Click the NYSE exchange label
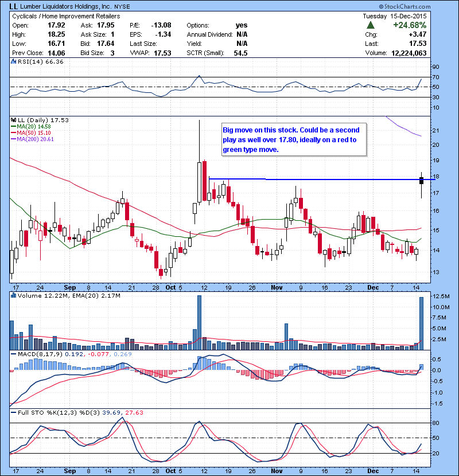Screen dimensions: 459x476 (x=122, y=7)
